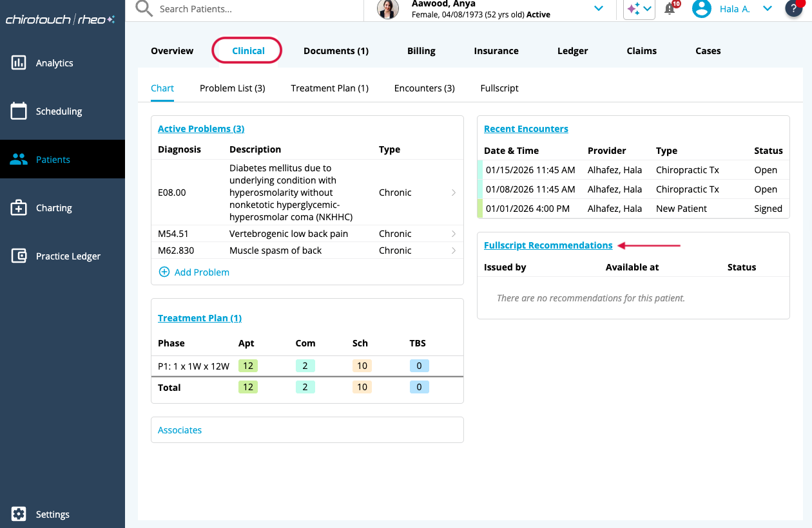Select the Encounters (3) subtab
Screen dimensions: 812x528
click(x=424, y=88)
